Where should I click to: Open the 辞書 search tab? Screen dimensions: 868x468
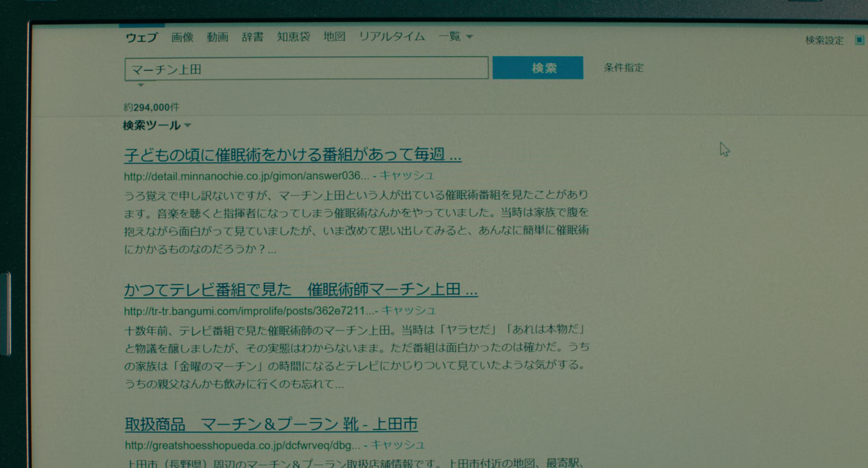click(252, 37)
